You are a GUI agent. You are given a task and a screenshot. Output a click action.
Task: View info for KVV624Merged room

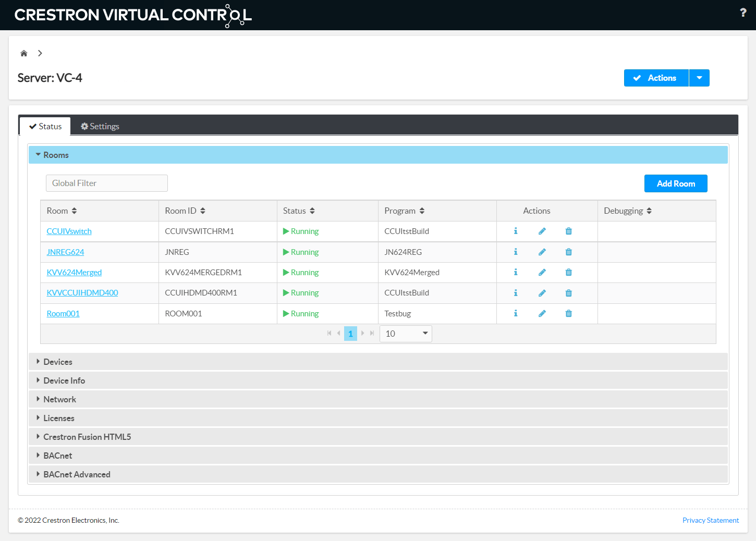click(516, 272)
